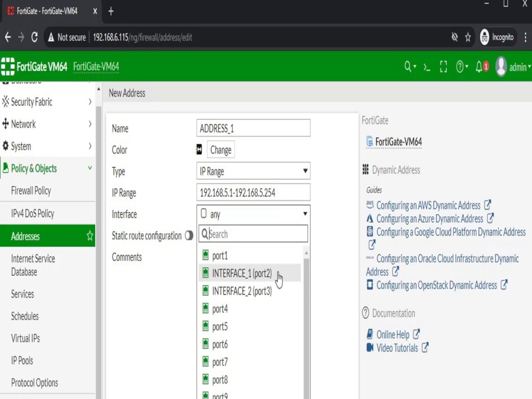
Task: Click the Change color button
Action: pyautogui.click(x=221, y=149)
